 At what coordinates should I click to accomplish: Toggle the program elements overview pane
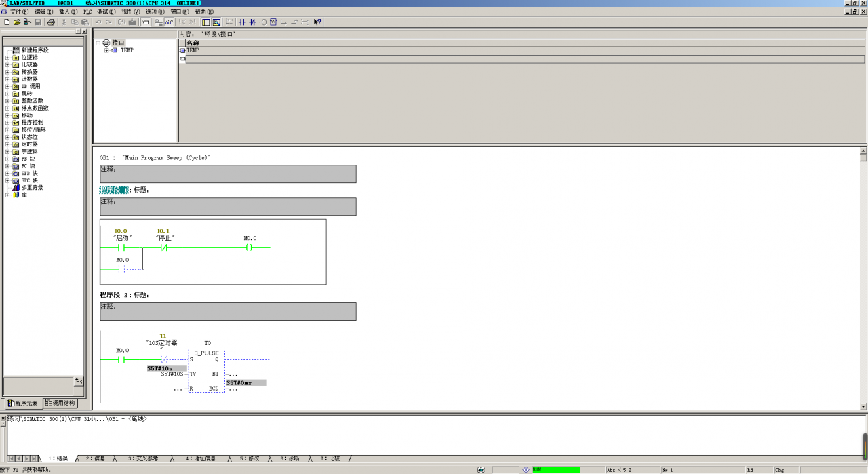205,22
